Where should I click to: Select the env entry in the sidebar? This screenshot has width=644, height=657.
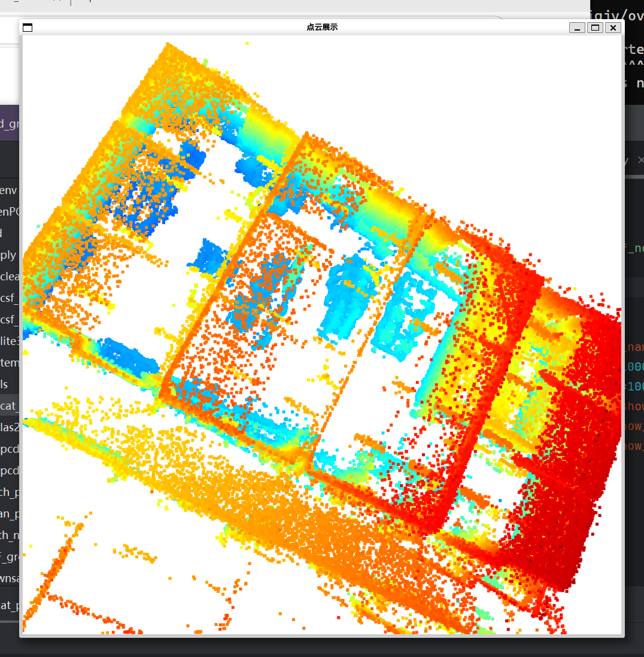[8, 189]
